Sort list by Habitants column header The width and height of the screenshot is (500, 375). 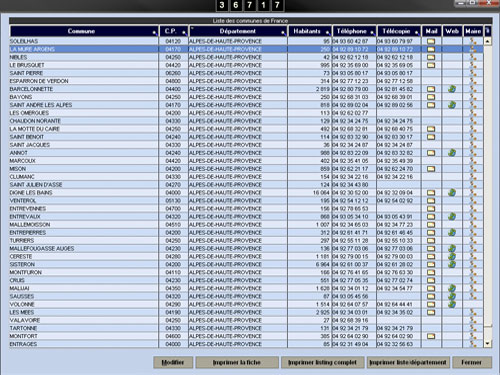click(310, 31)
